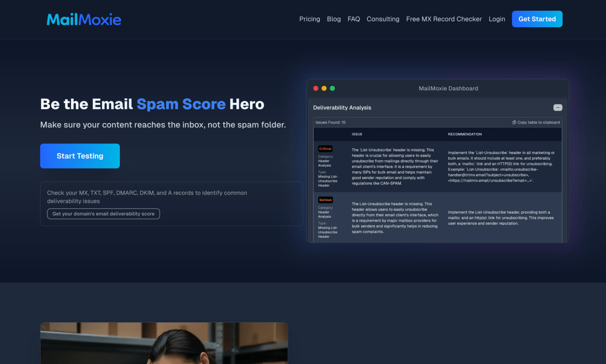Click the Get Started button
The image size is (606, 364).
pyautogui.click(x=537, y=19)
